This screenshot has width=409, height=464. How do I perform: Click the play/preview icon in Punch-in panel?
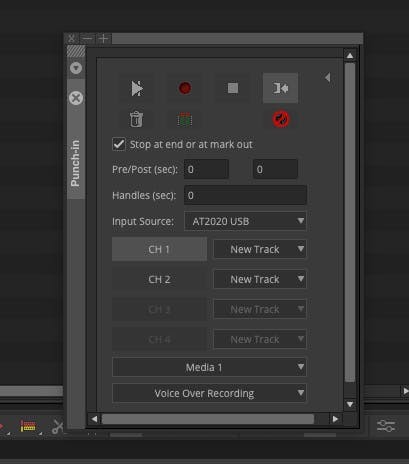(x=137, y=88)
